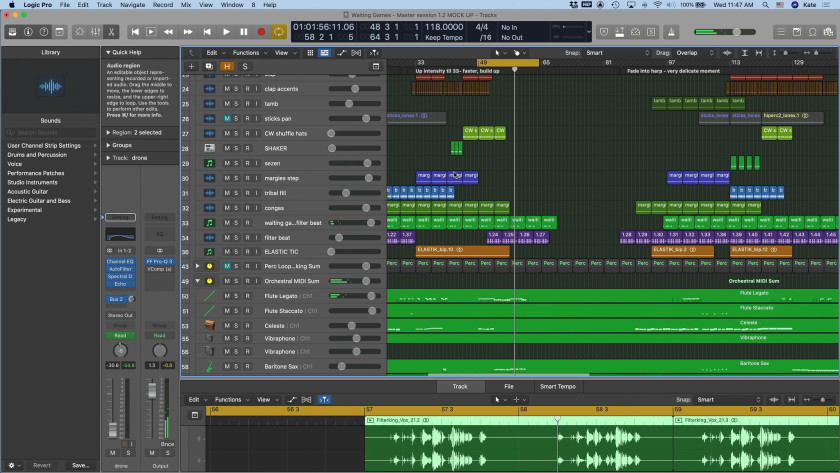
Task: Click the Search Sounds field
Action: 50,132
